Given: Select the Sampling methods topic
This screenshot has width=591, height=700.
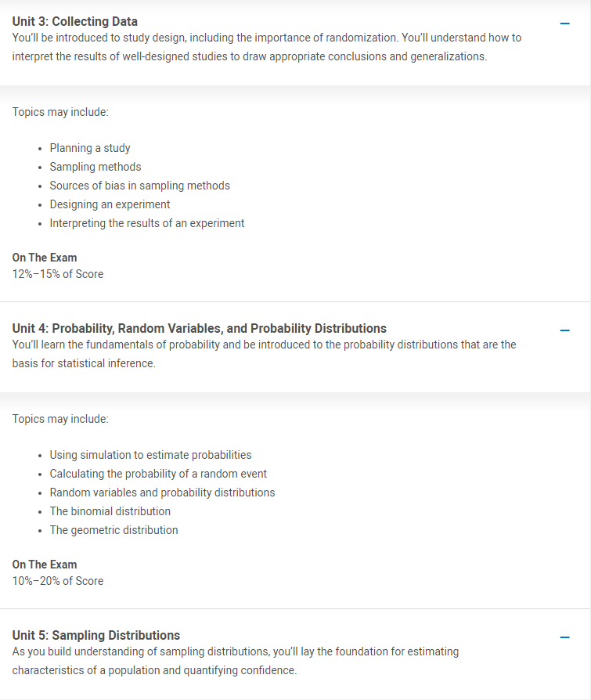Looking at the screenshot, I should pos(95,167).
